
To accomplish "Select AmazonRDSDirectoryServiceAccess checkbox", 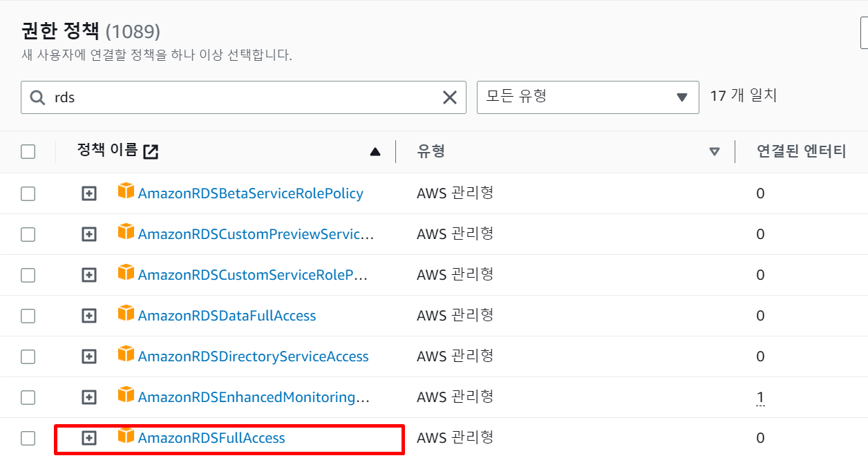I will click(28, 357).
